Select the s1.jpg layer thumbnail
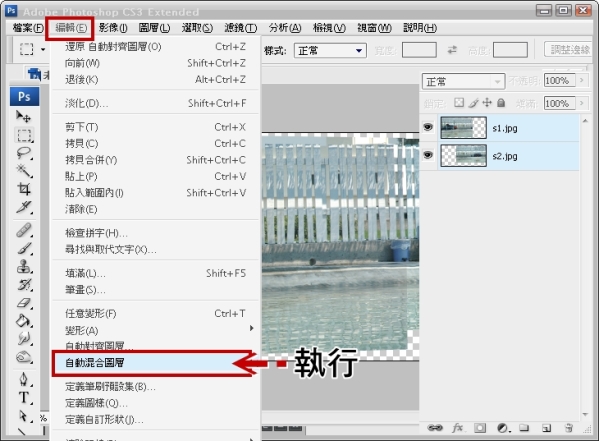 (x=463, y=127)
